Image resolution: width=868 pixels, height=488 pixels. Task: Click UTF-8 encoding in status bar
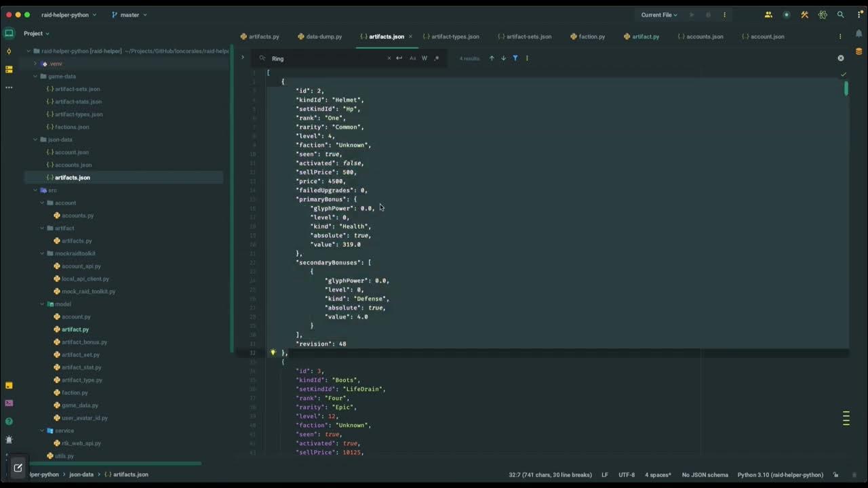(x=627, y=475)
